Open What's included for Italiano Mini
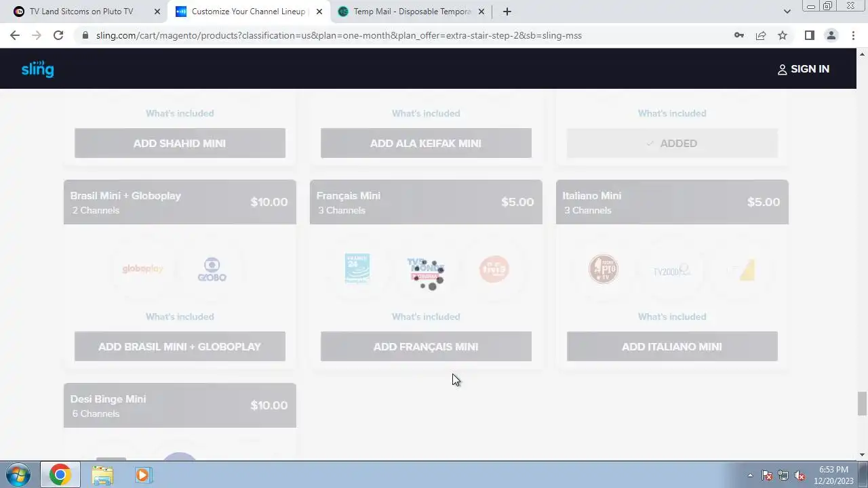This screenshot has width=868, height=488. tap(672, 317)
